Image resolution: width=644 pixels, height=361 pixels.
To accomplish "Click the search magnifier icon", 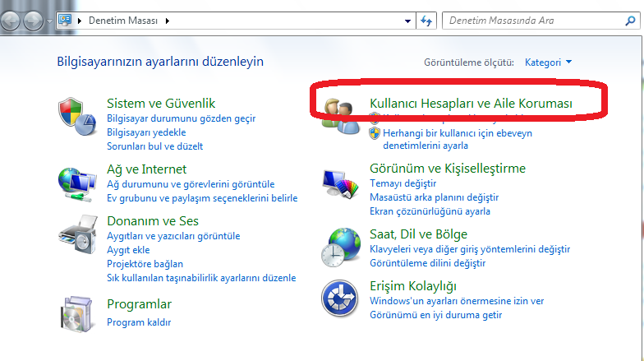I will (x=631, y=21).
